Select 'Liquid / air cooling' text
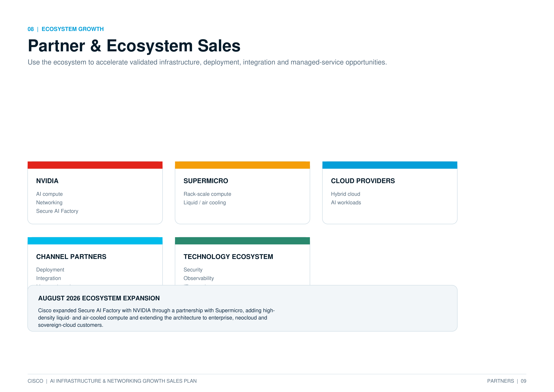 click(x=205, y=203)
